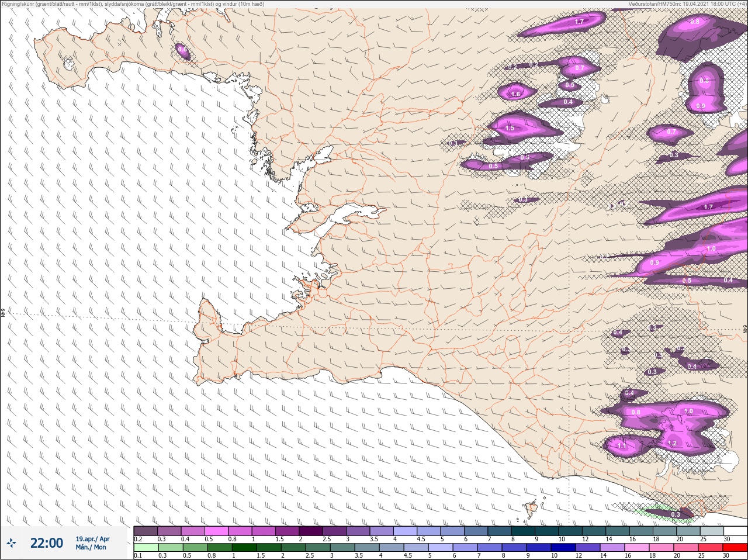Click the 1.5 precipitation value on the map
Screen dimensions: 748x560
pyautogui.click(x=510, y=128)
